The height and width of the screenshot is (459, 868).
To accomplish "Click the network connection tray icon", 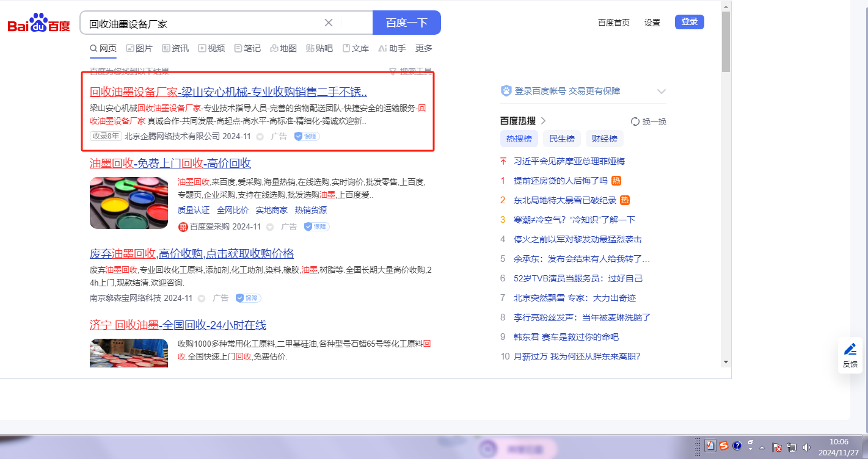I will pyautogui.click(x=792, y=447).
